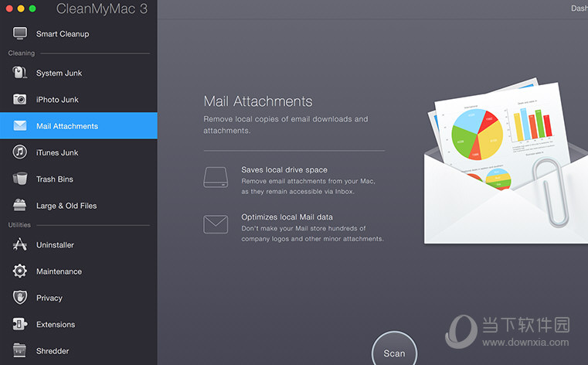This screenshot has width=588, height=365.
Task: Select Maintenance in Utilities
Action: [79, 271]
